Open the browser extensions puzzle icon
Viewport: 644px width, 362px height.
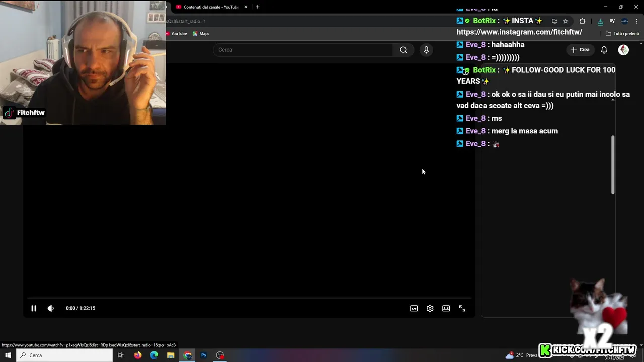[x=583, y=21]
